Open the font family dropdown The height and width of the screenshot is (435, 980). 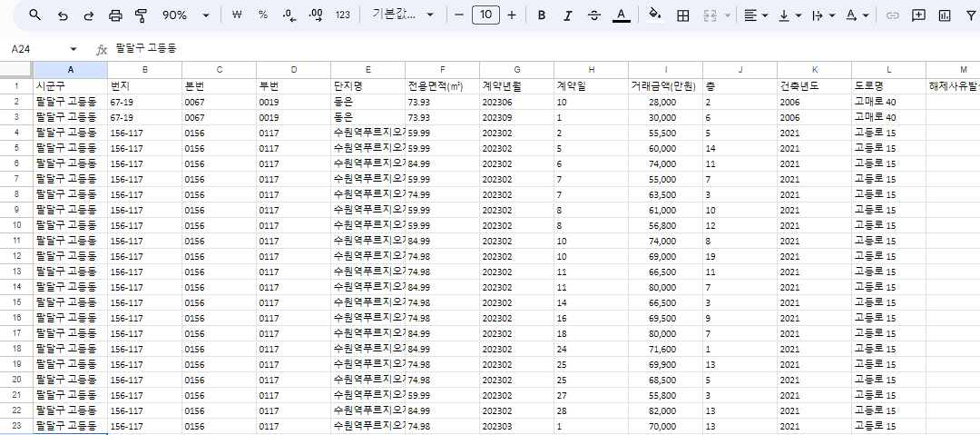point(403,15)
